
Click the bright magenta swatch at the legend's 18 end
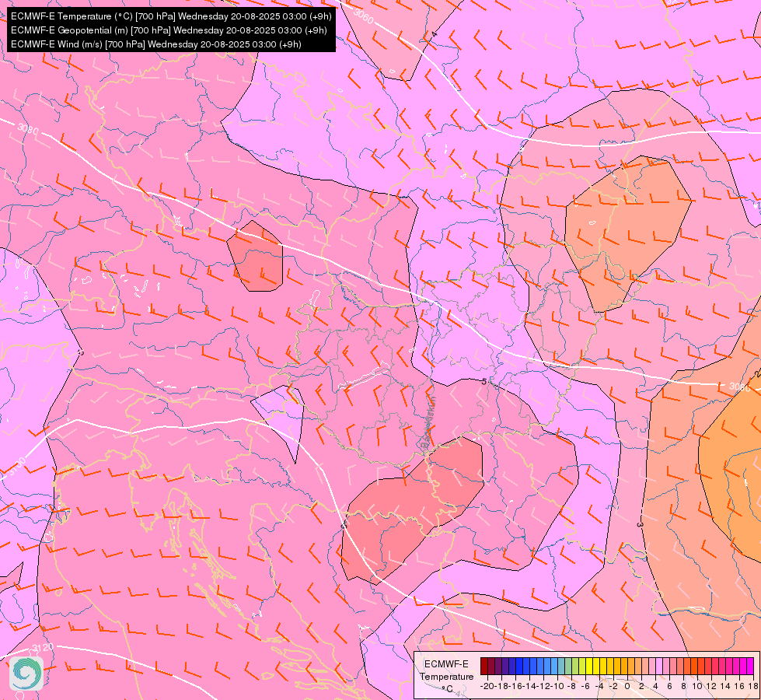click(750, 666)
